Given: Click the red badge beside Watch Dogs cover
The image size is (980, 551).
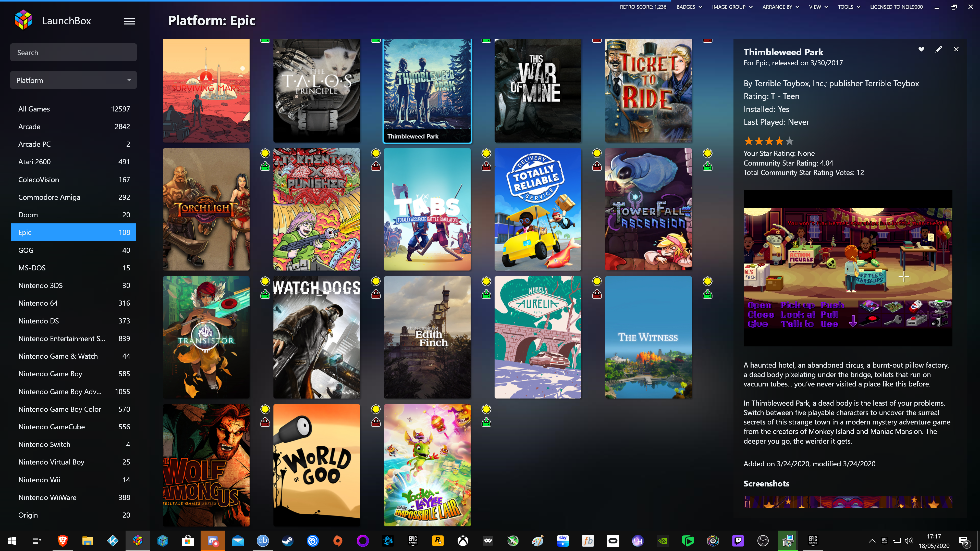Looking at the screenshot, I should pos(376,294).
